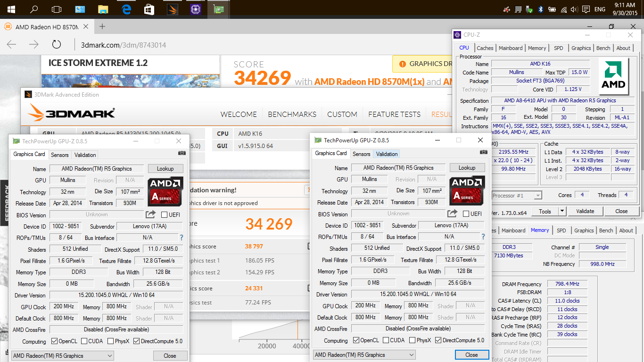Open the Bluetooth tray icon

coord(541,9)
